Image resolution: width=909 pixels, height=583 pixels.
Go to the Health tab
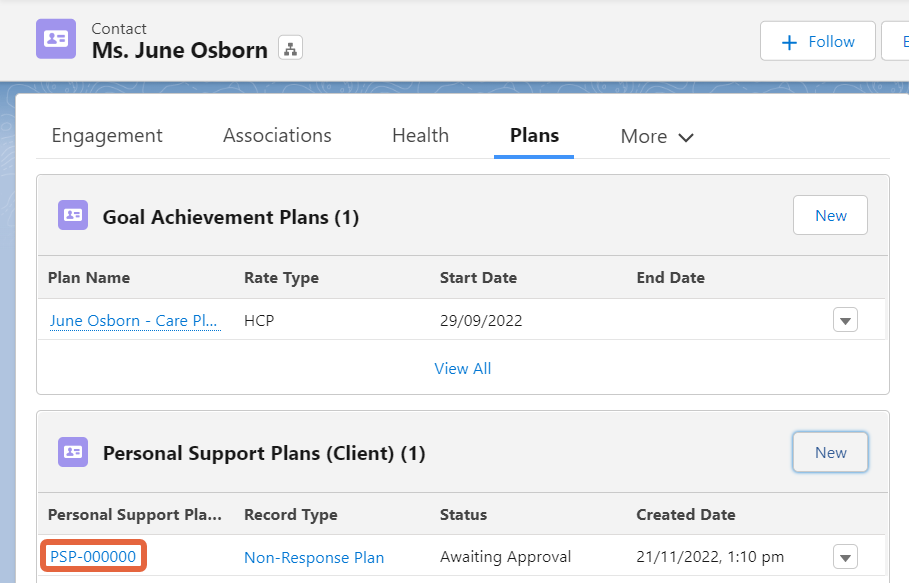pos(420,136)
